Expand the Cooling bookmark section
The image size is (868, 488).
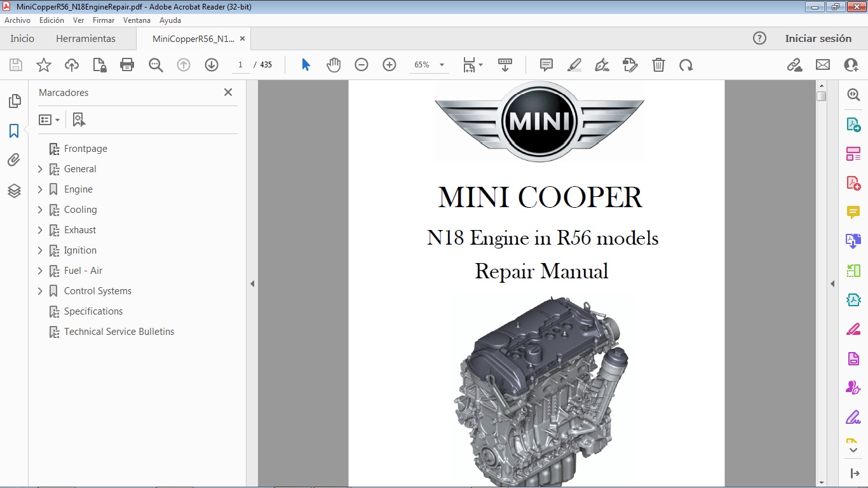39,209
